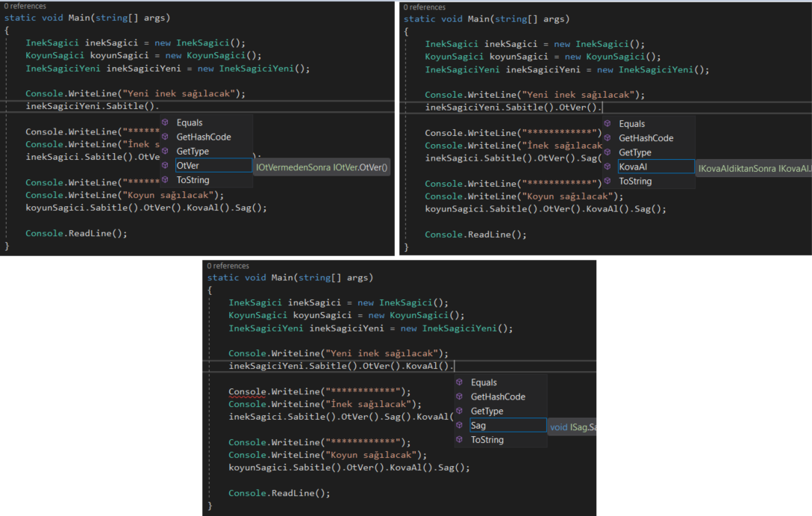
Task: Toggle a breakpoint beside Console.ReadLine line
Action: (7, 233)
